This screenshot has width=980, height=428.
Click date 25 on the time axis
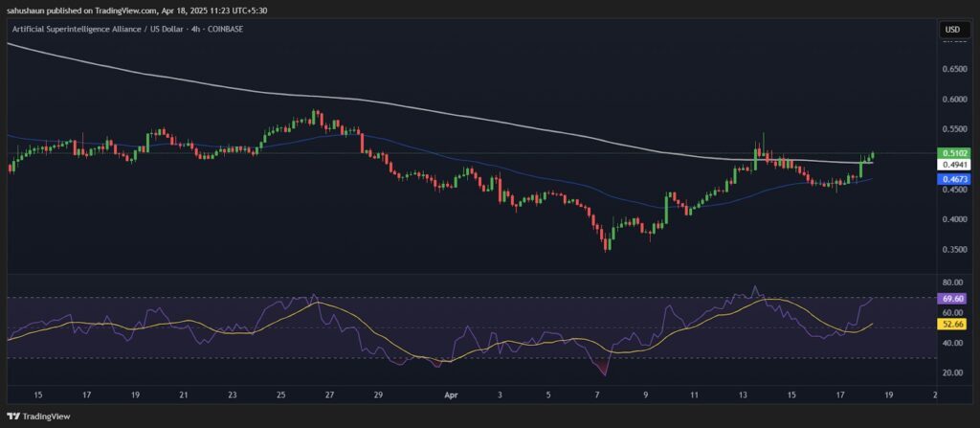pyautogui.click(x=281, y=393)
